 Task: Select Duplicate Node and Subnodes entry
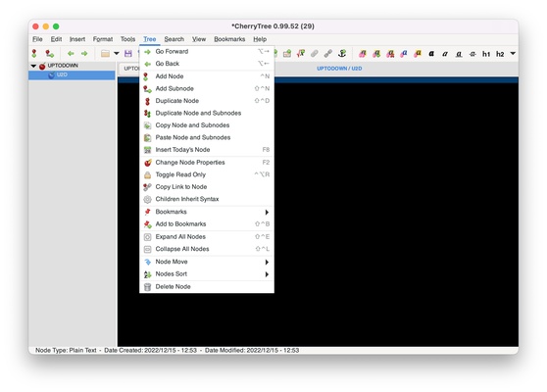point(207,113)
